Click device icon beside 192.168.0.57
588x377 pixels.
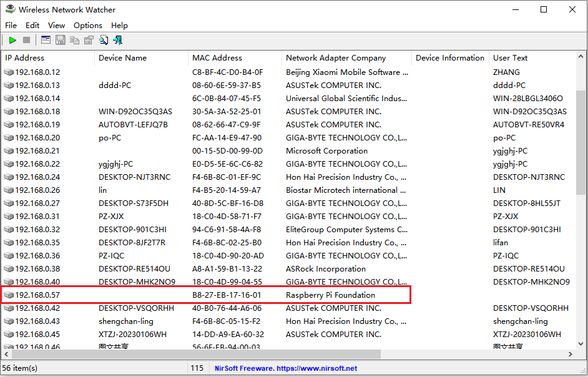[x=9, y=295]
